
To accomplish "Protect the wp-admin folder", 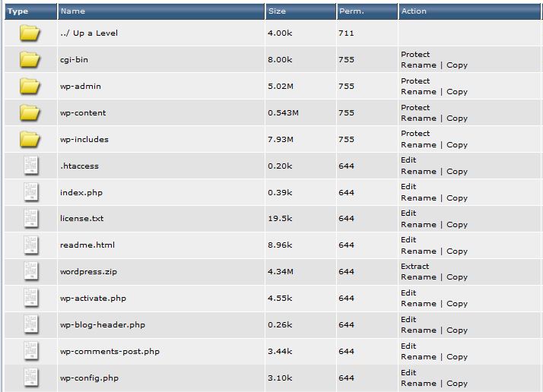I will [415, 81].
